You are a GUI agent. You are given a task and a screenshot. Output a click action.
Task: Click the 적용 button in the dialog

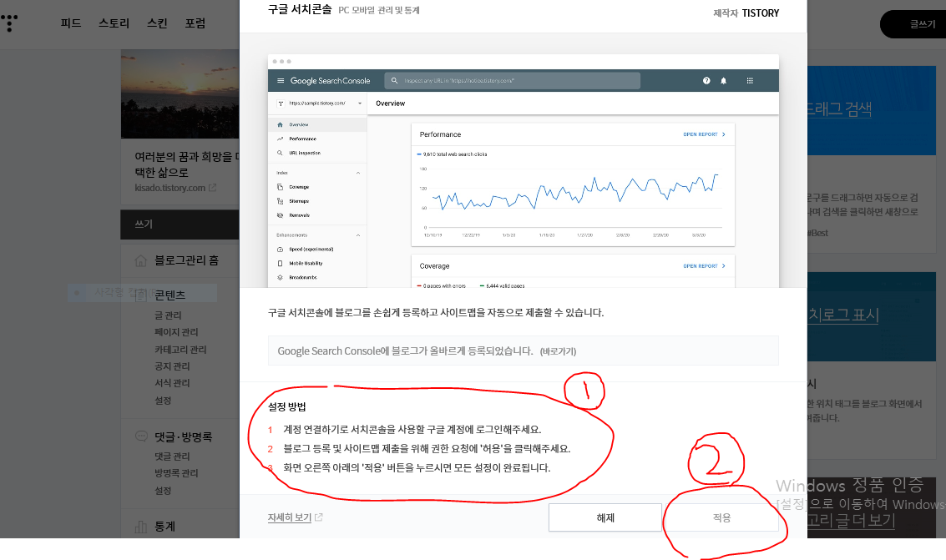(x=721, y=517)
